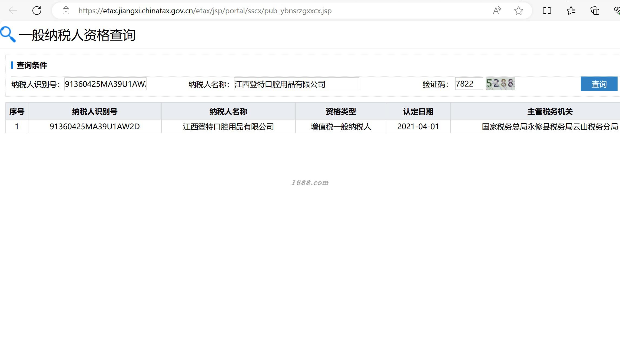This screenshot has width=620, height=364.
Task: View site information via the lock icon
Action: click(x=66, y=11)
